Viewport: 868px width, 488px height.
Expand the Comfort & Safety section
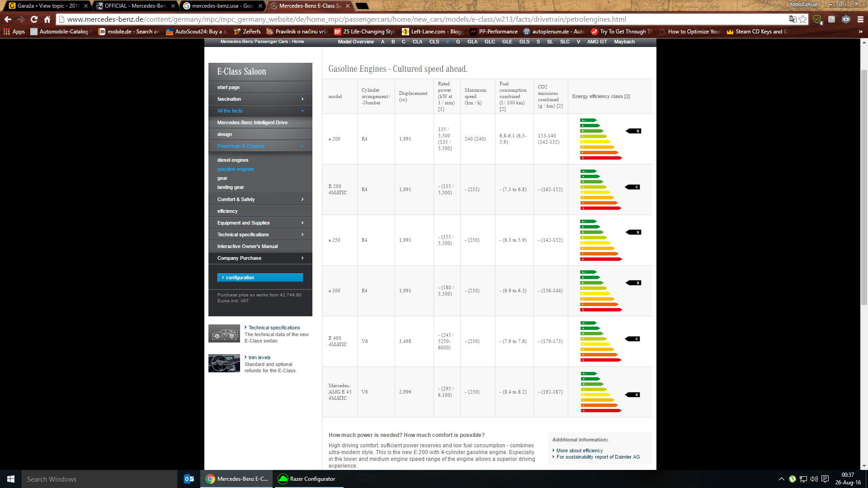(260, 199)
